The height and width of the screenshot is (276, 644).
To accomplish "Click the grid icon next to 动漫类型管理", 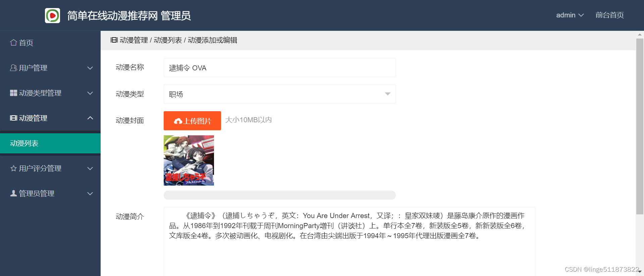I will click(x=13, y=93).
